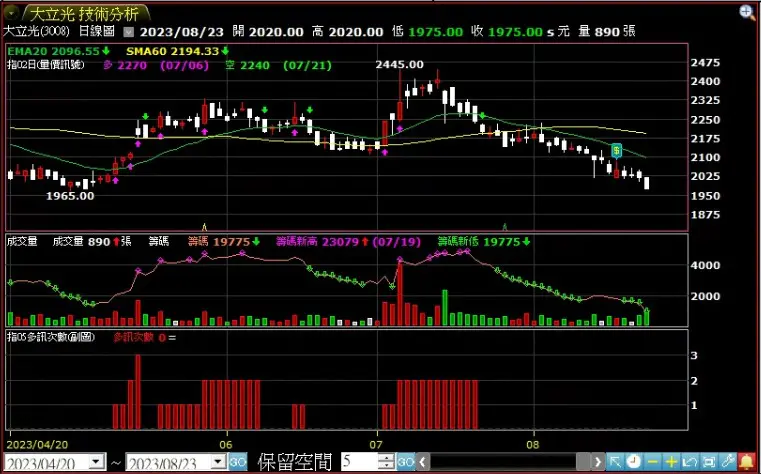
Task: Click the orange alert bell icon
Action: 747,461
